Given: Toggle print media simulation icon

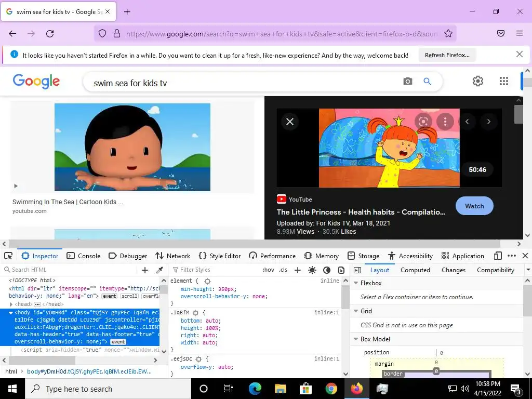Looking at the screenshot, I should (x=341, y=270).
